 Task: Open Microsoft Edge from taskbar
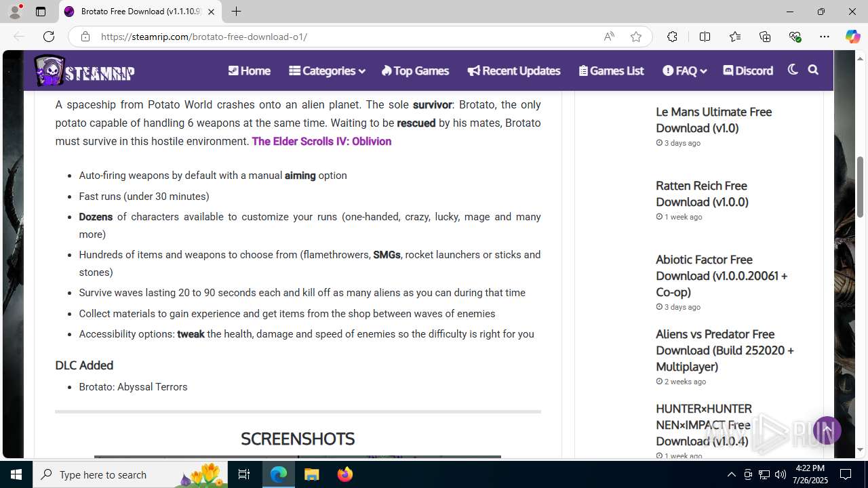point(279,474)
